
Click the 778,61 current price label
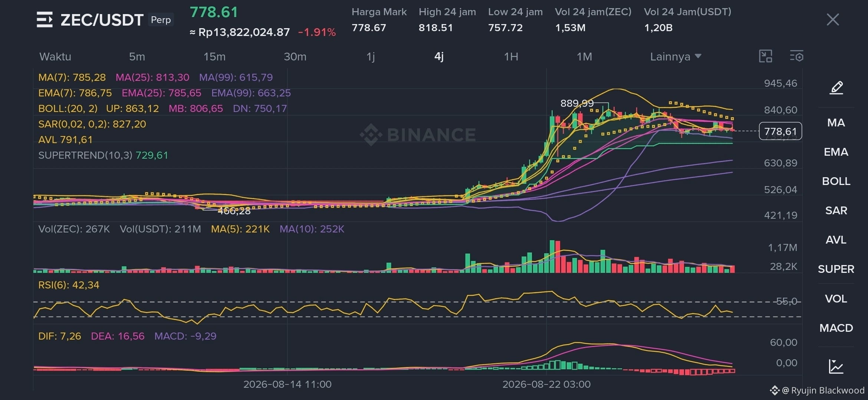[780, 131]
